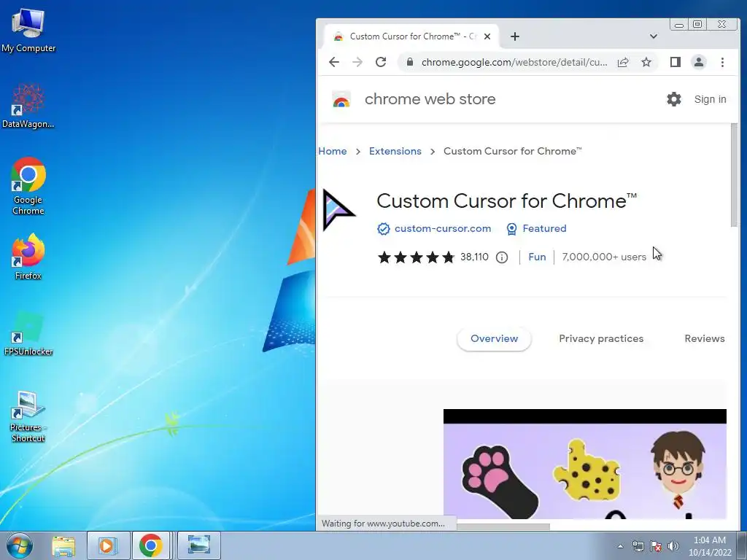The width and height of the screenshot is (747, 560).
Task: Launch Firefox from the desktop
Action: point(28,256)
